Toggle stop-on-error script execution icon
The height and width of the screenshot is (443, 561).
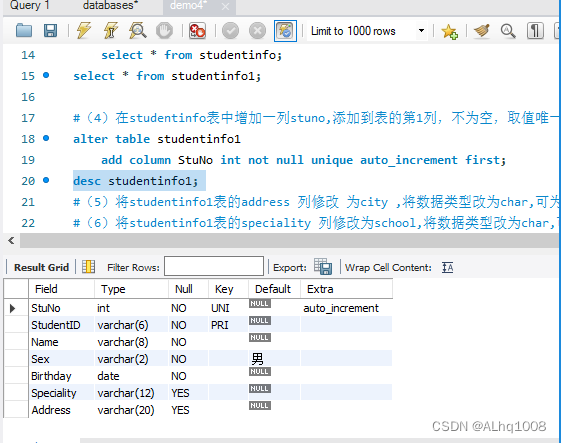pos(197,31)
